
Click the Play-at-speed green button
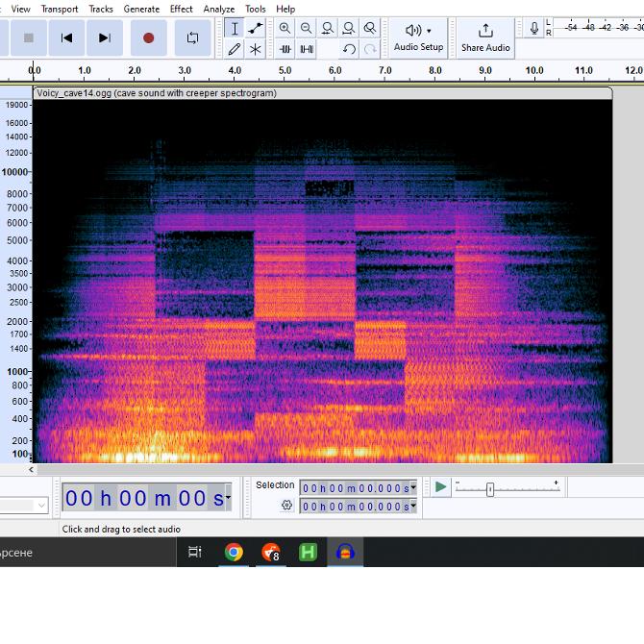pos(440,487)
